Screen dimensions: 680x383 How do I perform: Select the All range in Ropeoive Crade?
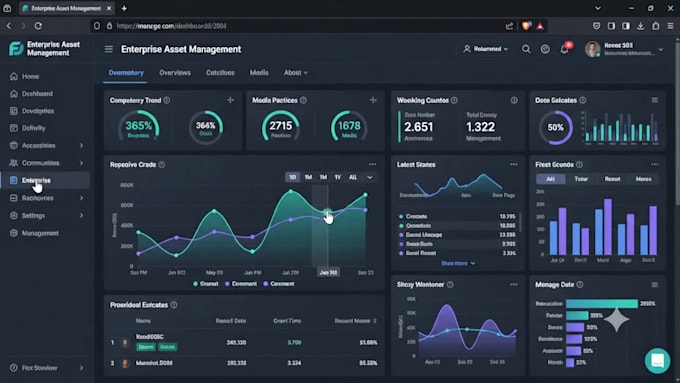(x=353, y=177)
